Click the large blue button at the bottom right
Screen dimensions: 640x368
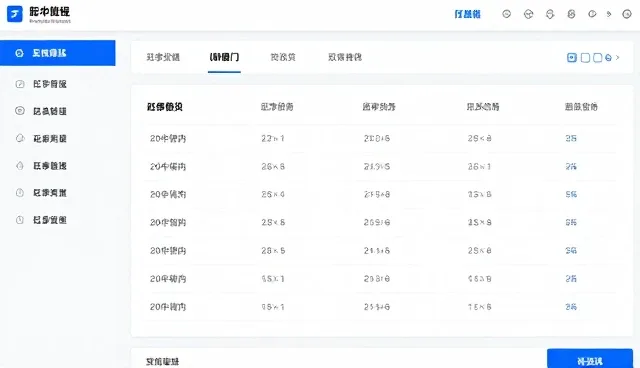pyautogui.click(x=590, y=359)
